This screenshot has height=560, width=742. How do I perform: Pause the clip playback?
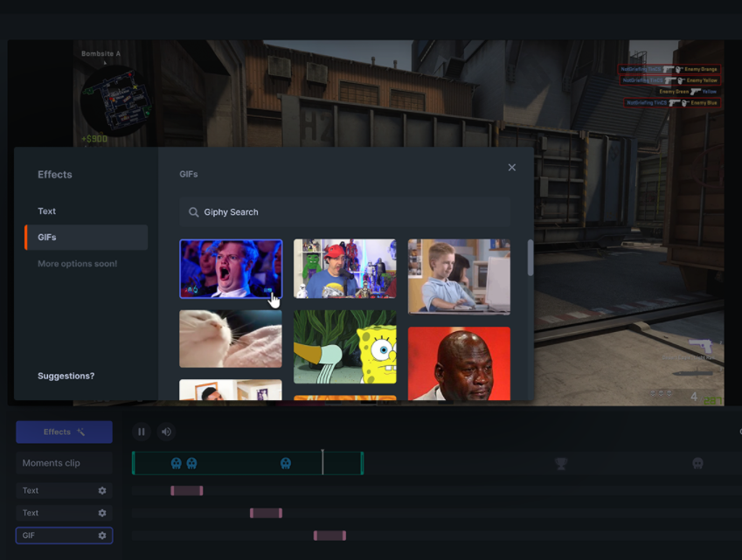click(141, 432)
